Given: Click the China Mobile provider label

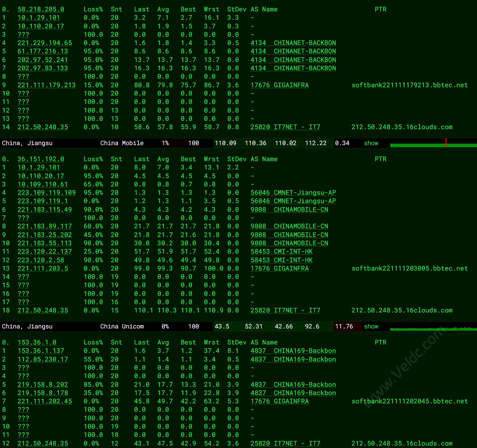Looking at the screenshot, I should pos(122,143).
